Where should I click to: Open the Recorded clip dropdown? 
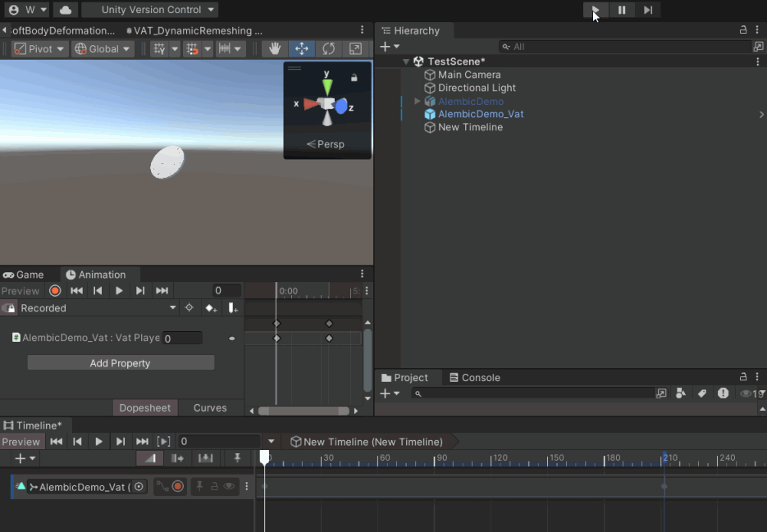pyautogui.click(x=98, y=308)
